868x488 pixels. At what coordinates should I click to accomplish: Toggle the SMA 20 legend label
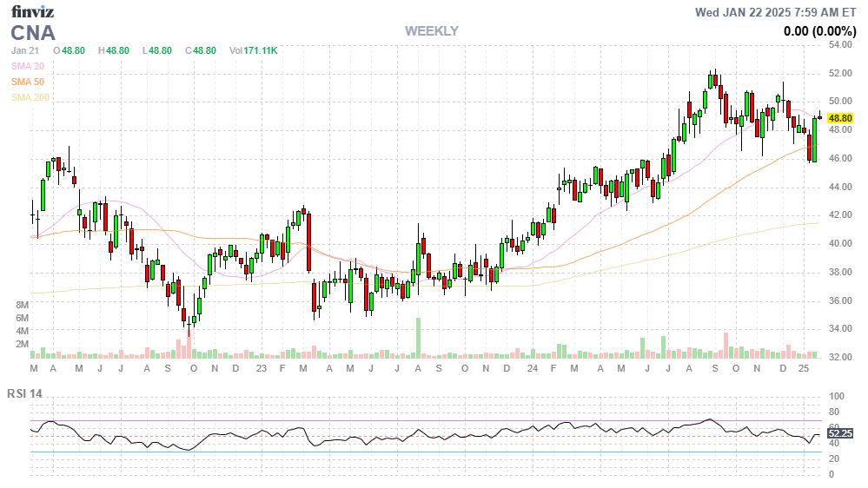point(28,66)
